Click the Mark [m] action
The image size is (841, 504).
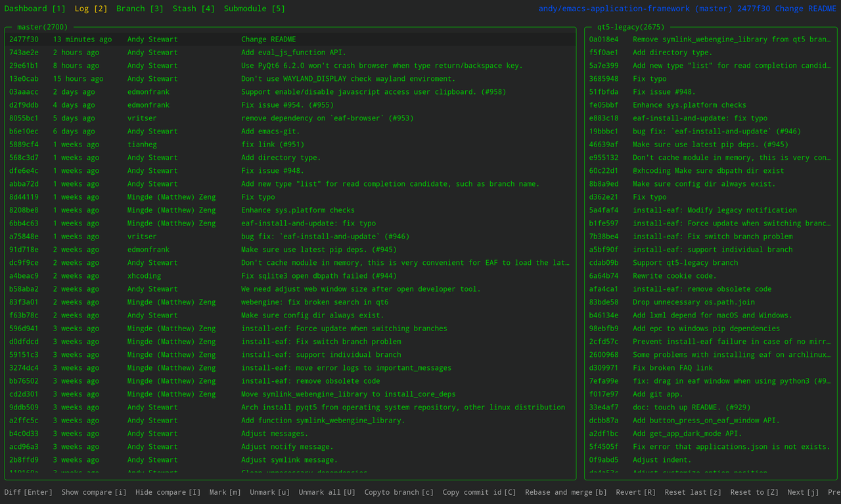pos(225,492)
